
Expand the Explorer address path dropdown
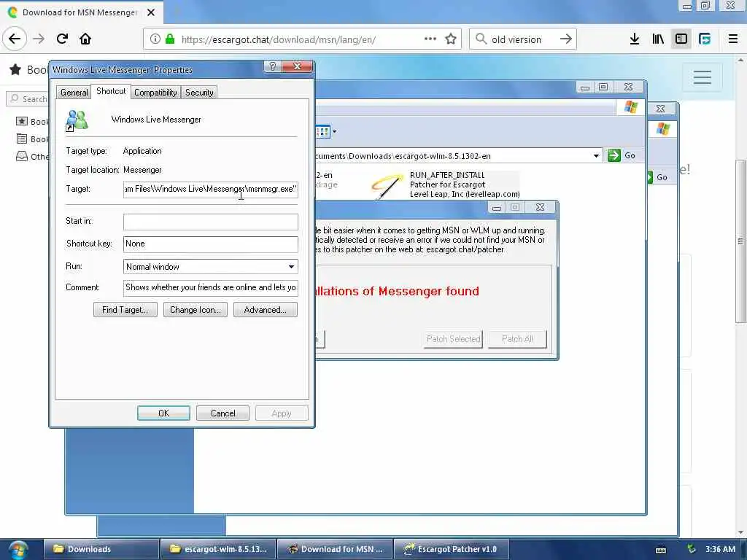tap(596, 156)
